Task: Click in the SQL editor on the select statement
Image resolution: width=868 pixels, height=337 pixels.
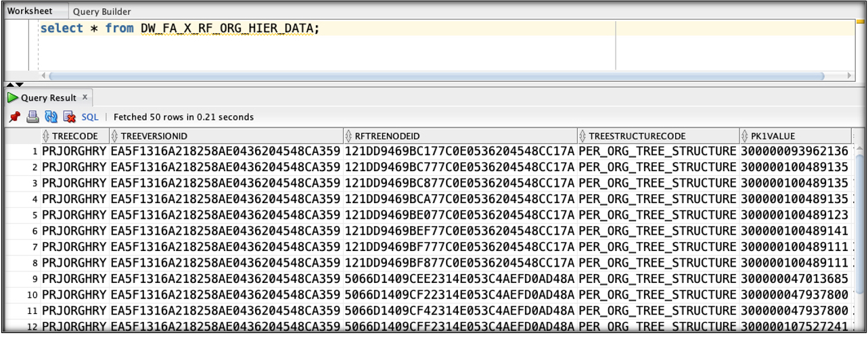Action: click(179, 28)
